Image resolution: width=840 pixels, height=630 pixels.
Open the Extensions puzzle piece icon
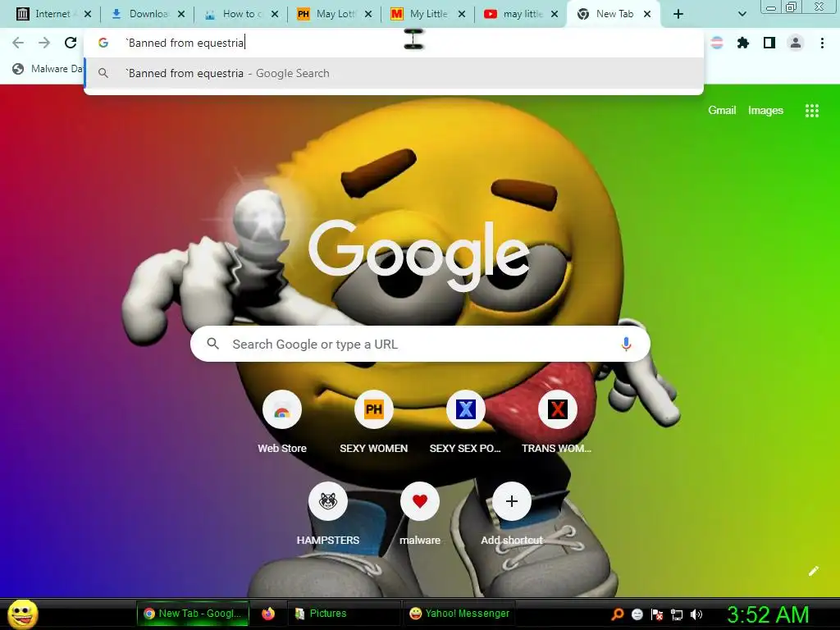pyautogui.click(x=743, y=43)
